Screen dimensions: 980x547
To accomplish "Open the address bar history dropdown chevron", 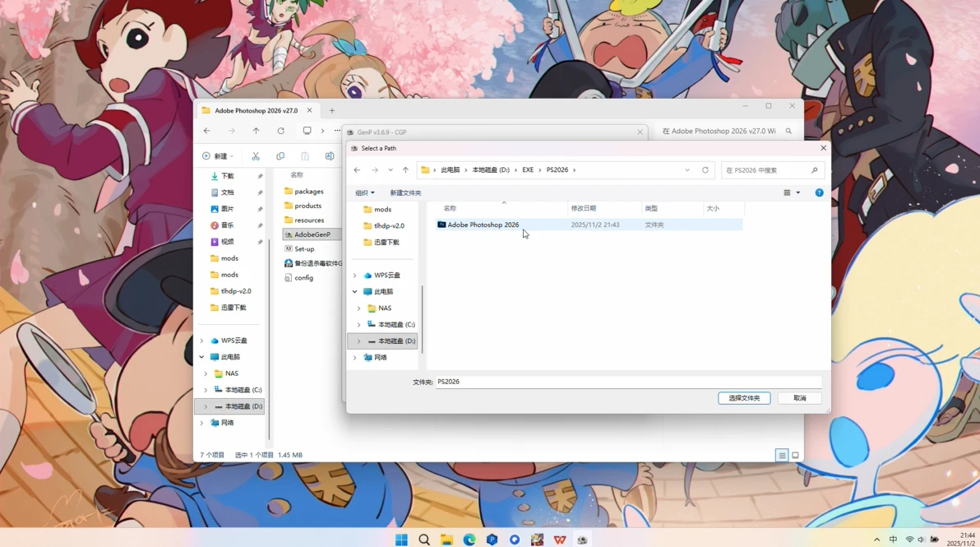I will [687, 170].
